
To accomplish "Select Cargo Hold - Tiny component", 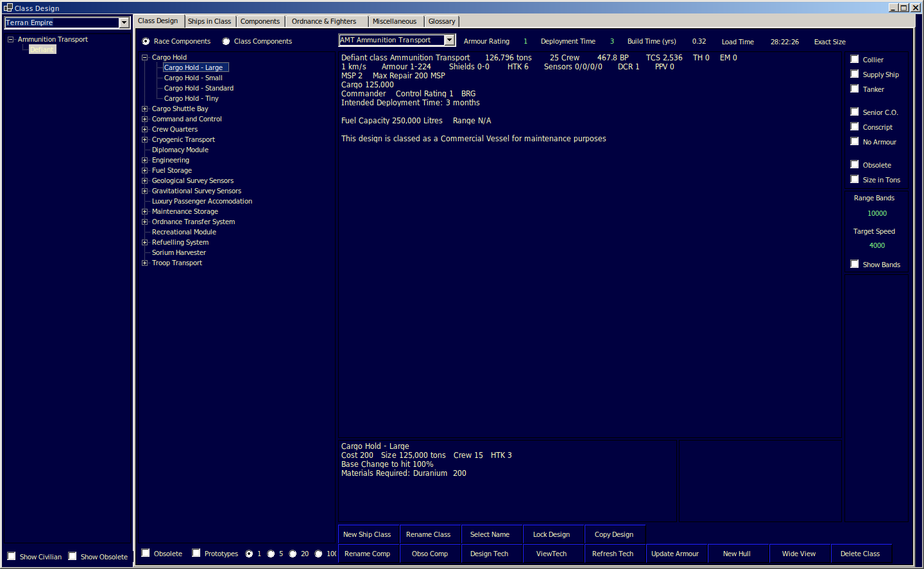I will coord(191,98).
